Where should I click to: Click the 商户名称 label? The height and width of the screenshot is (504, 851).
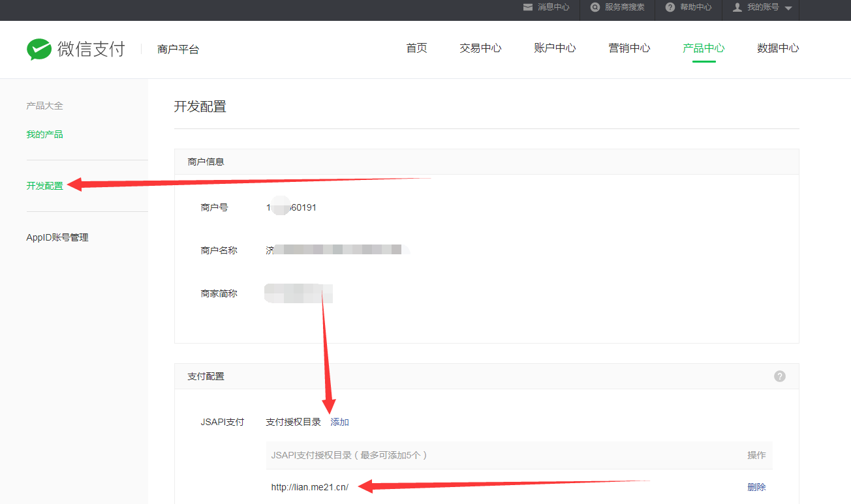219,250
